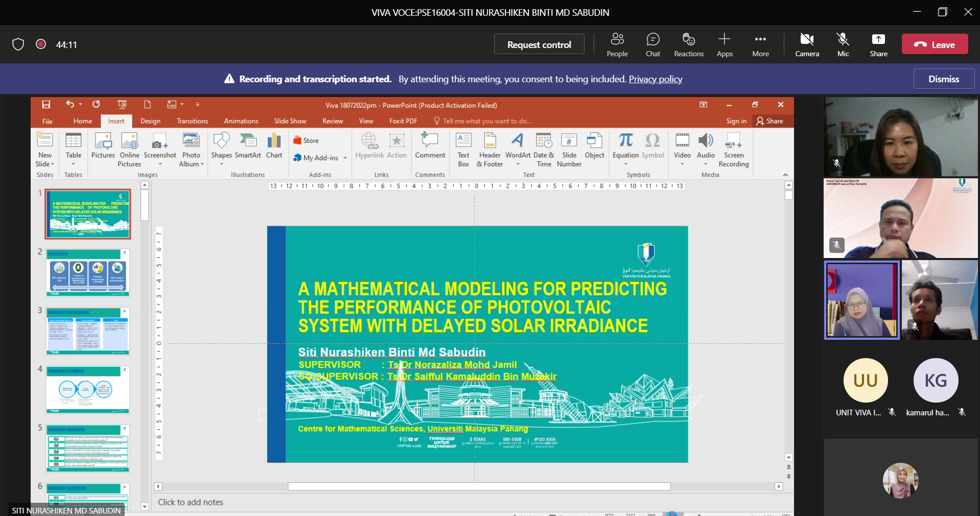The image size is (980, 516).
Task: Insert Date & Time
Action: pyautogui.click(x=544, y=150)
